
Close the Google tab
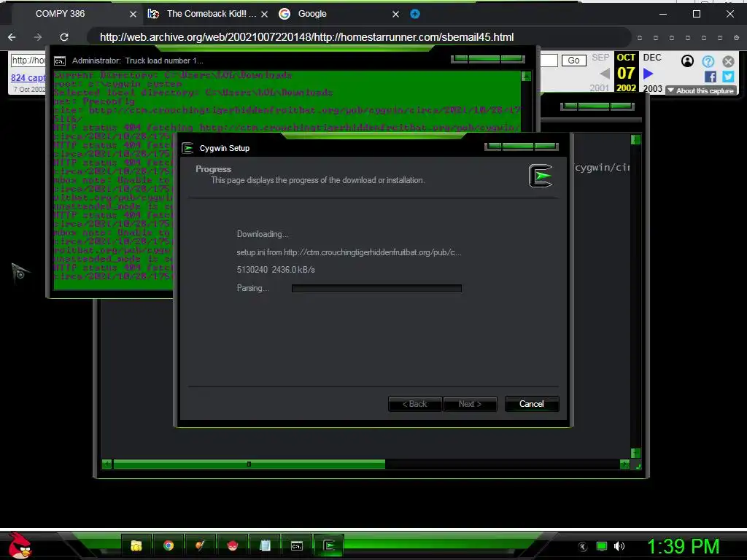pyautogui.click(x=395, y=15)
